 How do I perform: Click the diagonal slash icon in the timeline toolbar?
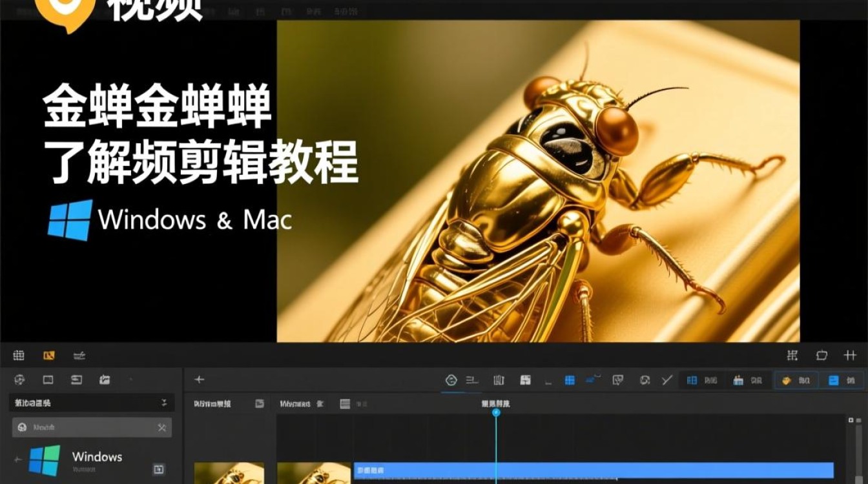point(668,380)
